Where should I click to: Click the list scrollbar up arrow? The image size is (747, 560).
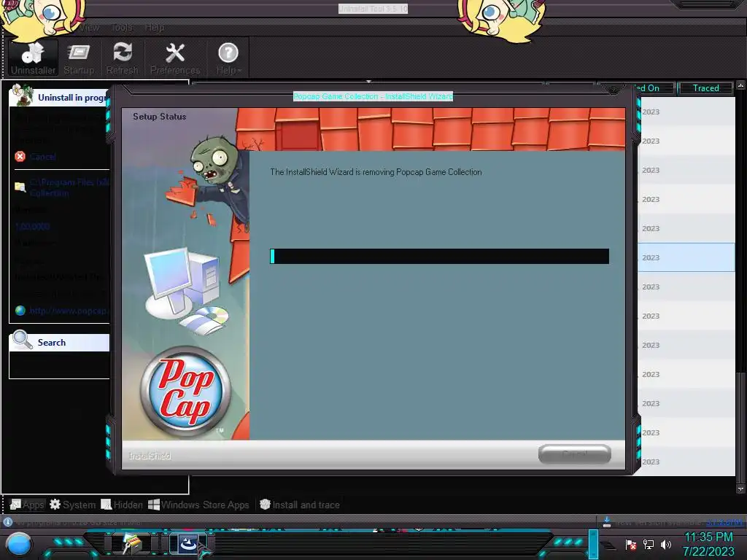tap(740, 85)
